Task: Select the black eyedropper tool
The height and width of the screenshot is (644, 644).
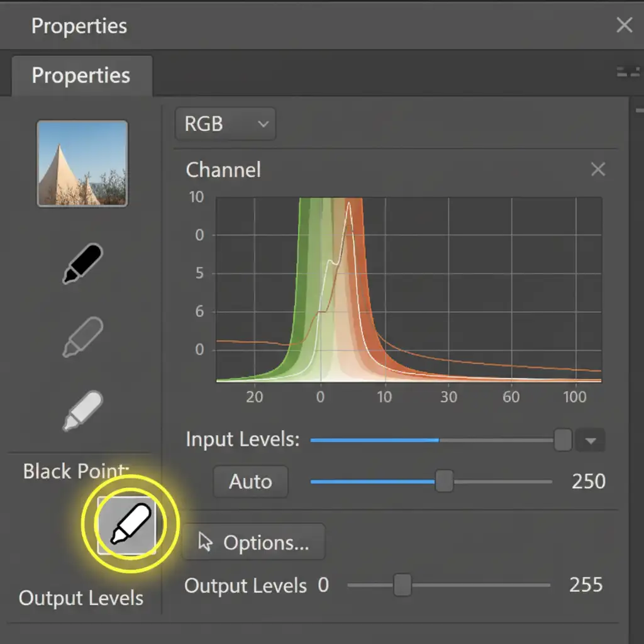Action: (82, 264)
